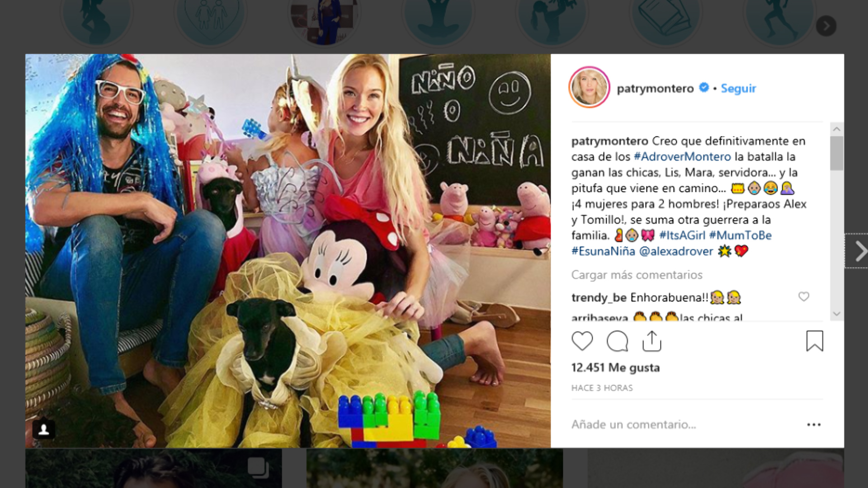Open the #AdroverMontero hashtag
This screenshot has height=488, width=868.
682,157
